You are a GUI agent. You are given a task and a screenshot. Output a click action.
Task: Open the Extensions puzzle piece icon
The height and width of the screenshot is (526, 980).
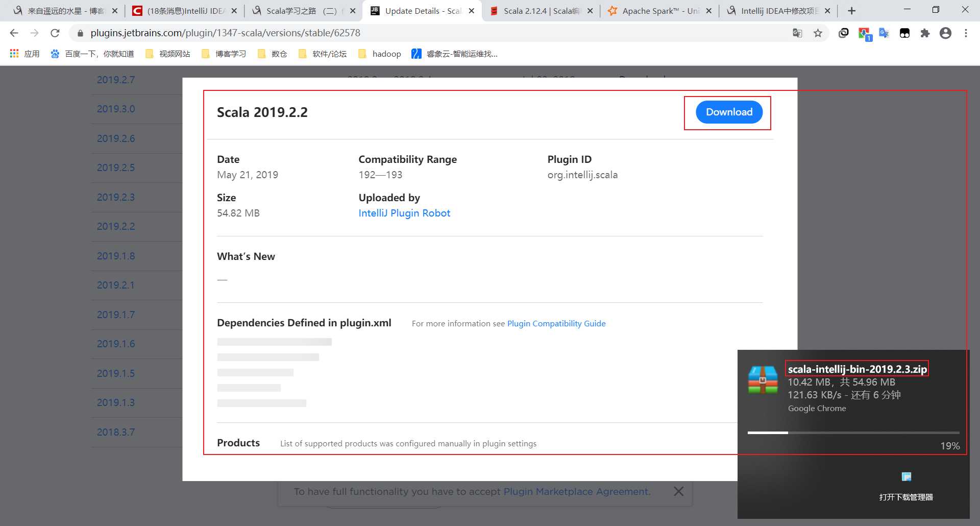(x=925, y=33)
